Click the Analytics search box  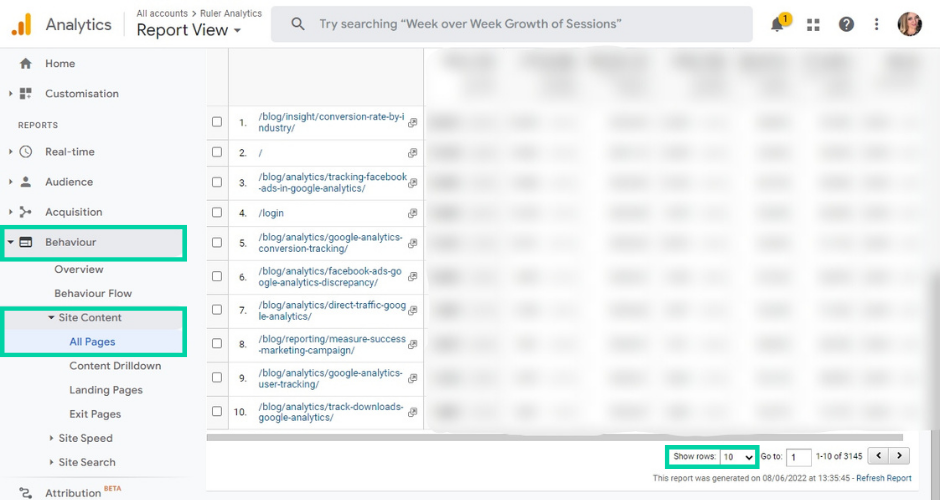click(x=511, y=24)
